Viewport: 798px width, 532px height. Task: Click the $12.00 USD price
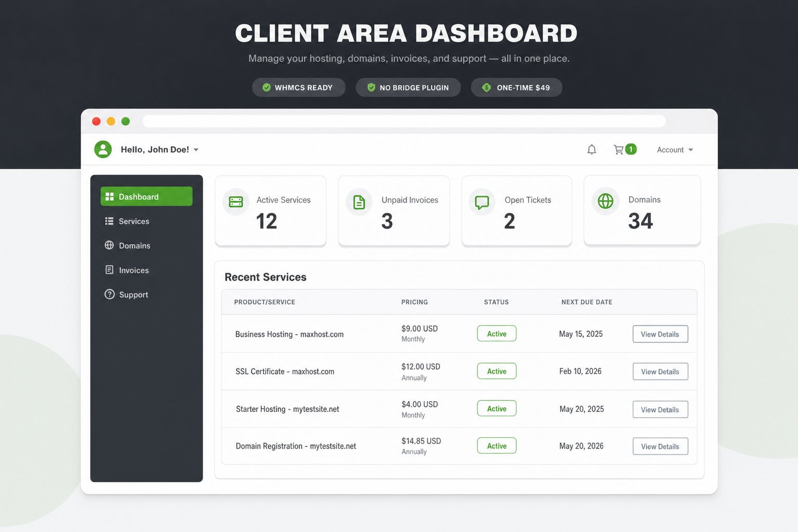(x=421, y=366)
